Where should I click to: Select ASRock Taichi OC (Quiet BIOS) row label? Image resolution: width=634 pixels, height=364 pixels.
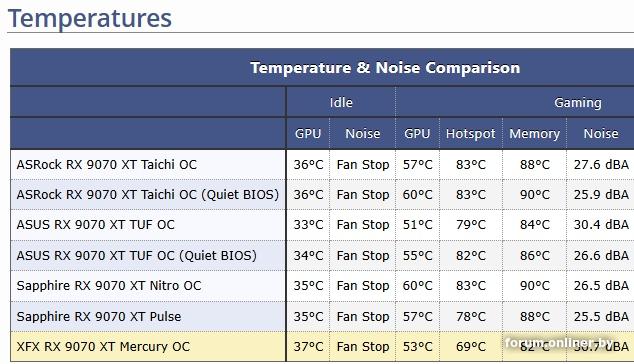[x=148, y=195]
